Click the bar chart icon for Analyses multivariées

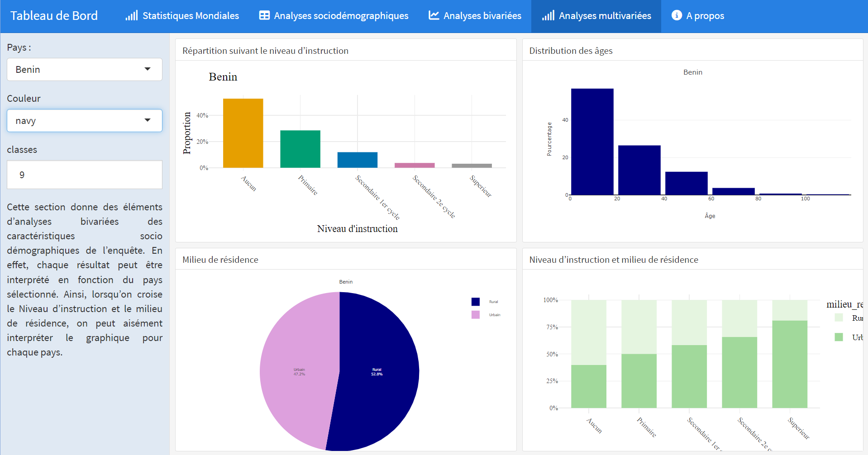[x=548, y=16]
